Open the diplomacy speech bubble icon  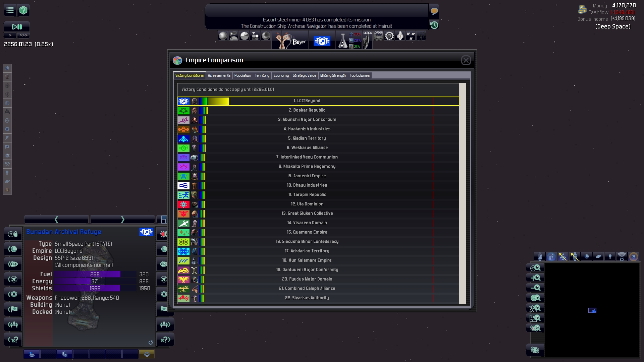434,11
